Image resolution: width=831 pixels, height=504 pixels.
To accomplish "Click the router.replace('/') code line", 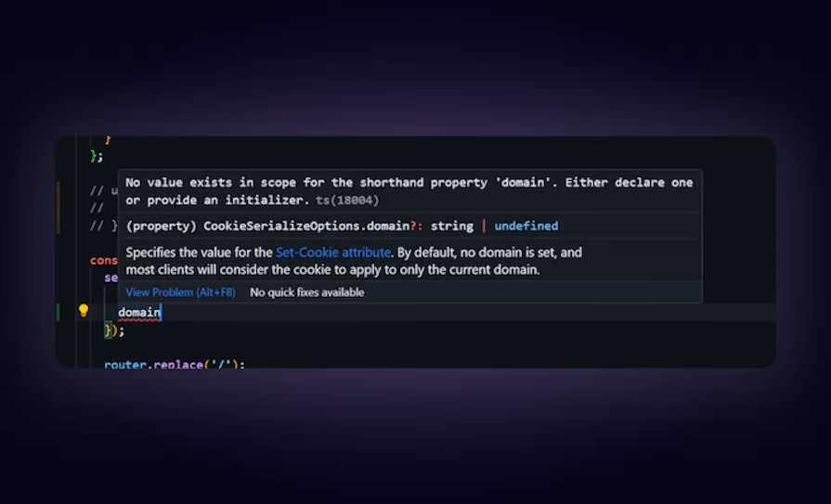I will (175, 364).
